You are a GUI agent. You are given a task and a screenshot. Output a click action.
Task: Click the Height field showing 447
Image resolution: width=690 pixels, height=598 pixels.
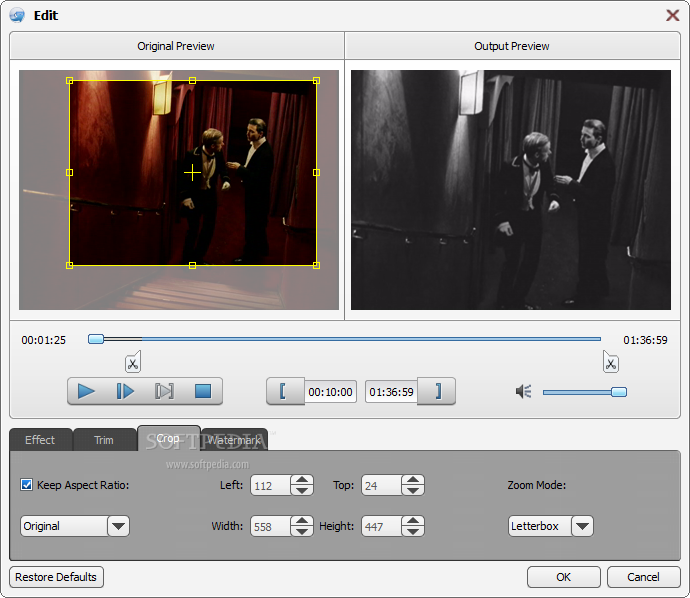[x=382, y=526]
